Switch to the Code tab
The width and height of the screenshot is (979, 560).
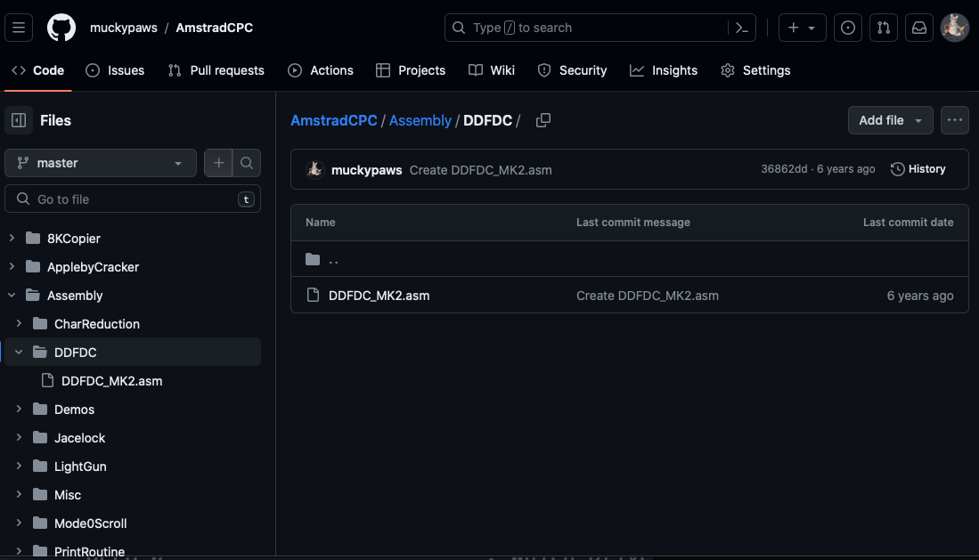coord(38,70)
